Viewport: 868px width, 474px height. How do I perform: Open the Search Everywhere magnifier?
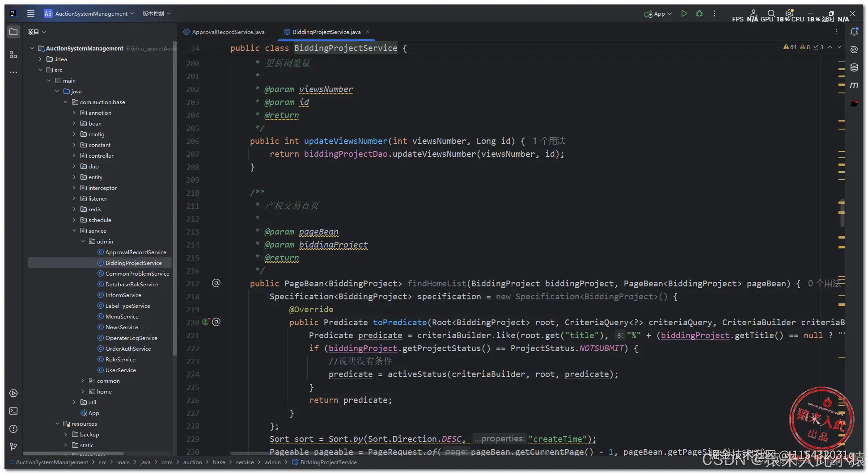(x=771, y=13)
